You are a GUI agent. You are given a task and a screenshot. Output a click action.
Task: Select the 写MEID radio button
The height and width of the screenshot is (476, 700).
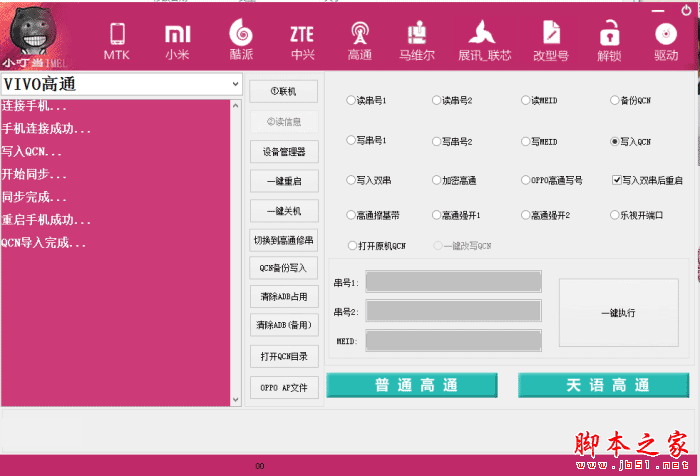coord(525,142)
